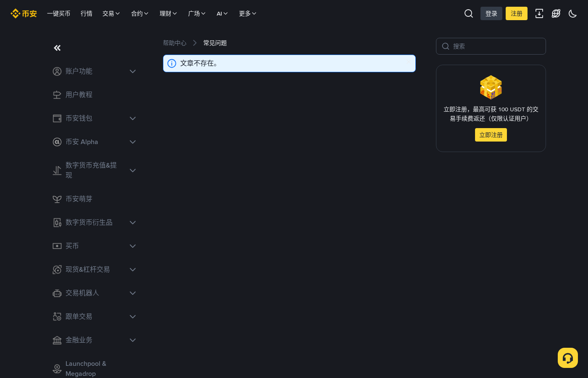
Task: Expand the 币安 Alpha section chevron
Action: click(x=133, y=142)
